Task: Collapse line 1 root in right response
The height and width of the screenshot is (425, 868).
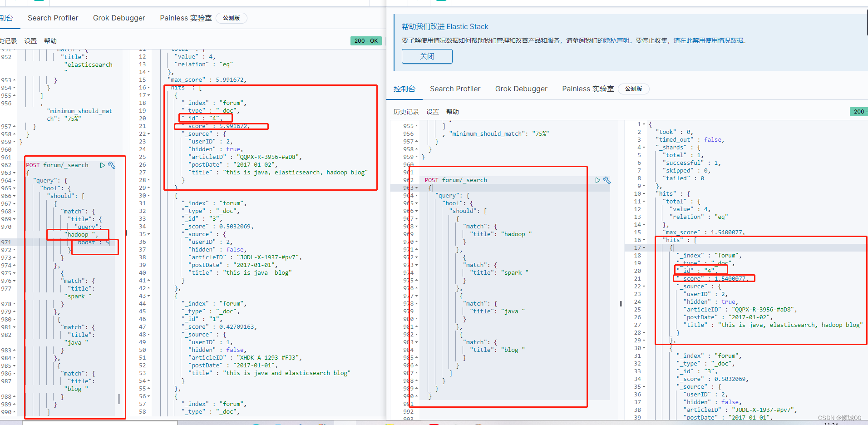Action: coord(644,124)
